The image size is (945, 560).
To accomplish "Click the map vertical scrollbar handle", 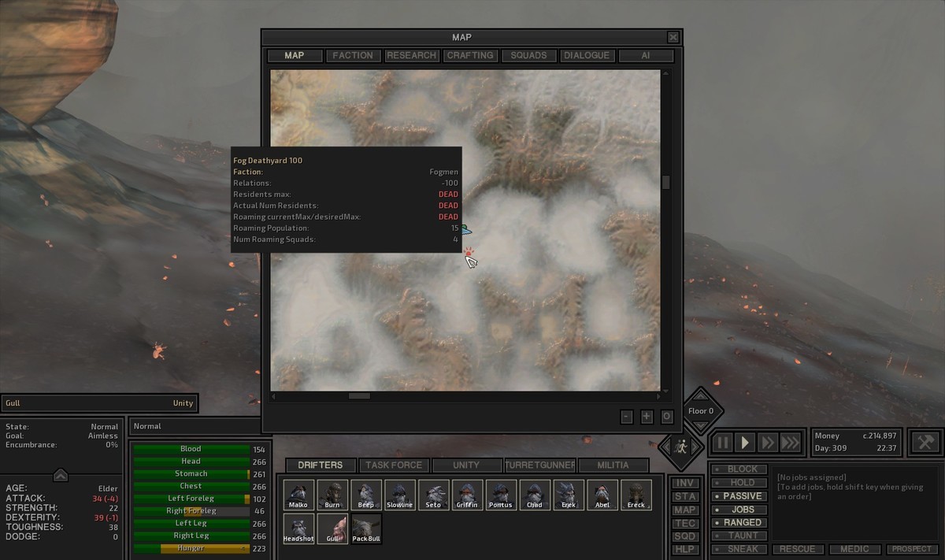I will click(666, 182).
